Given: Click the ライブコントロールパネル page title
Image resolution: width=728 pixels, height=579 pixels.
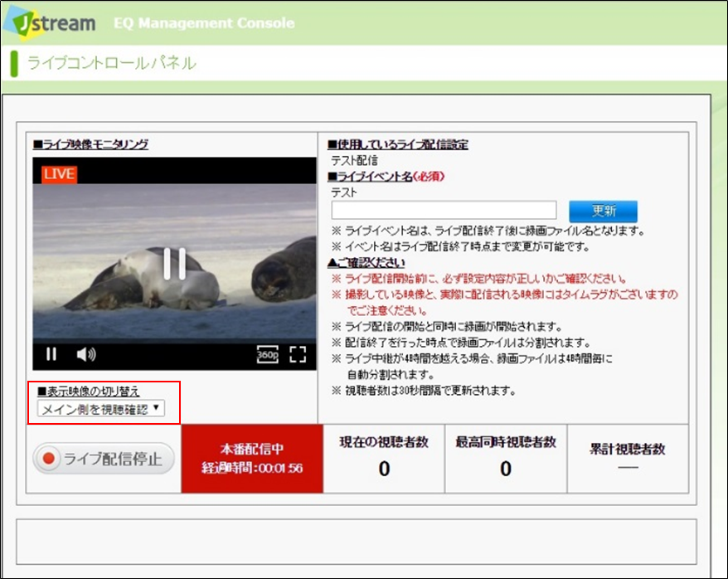Looking at the screenshot, I should coord(112,63).
